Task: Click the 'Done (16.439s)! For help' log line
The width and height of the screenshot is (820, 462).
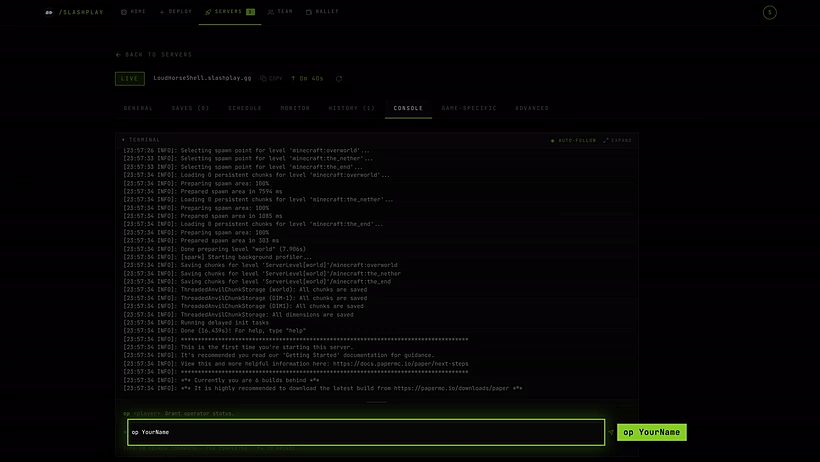Action: [x=215, y=331]
